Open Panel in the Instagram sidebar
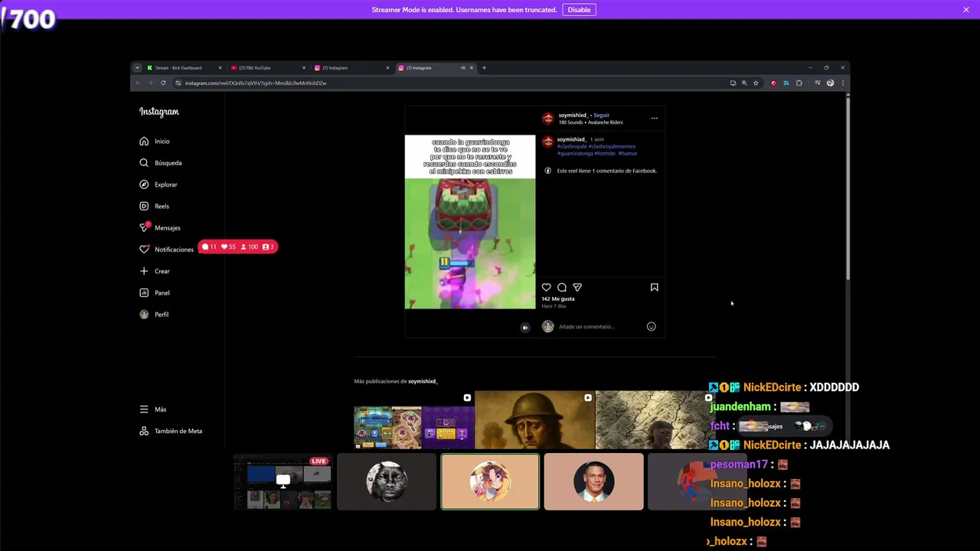This screenshot has width=980, height=551. [x=155, y=292]
